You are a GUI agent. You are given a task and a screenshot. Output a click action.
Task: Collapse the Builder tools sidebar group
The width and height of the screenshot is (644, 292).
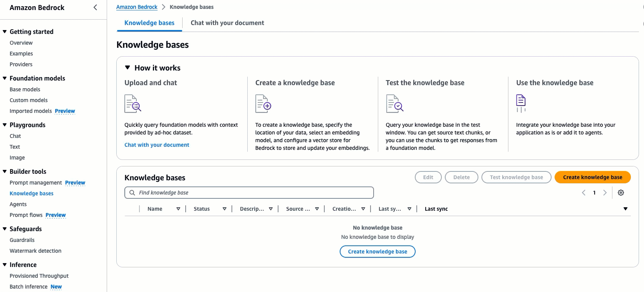tap(5, 171)
